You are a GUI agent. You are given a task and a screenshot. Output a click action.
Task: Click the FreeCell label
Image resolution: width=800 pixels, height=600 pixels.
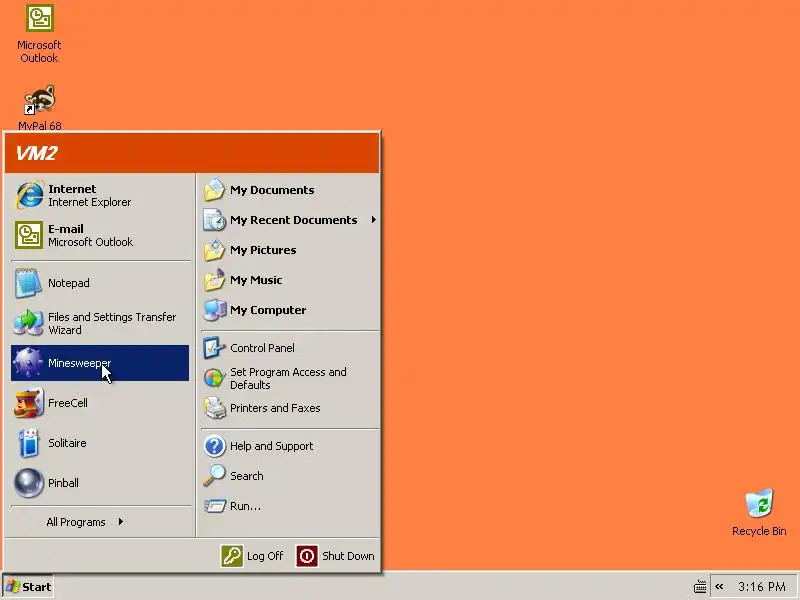67,403
